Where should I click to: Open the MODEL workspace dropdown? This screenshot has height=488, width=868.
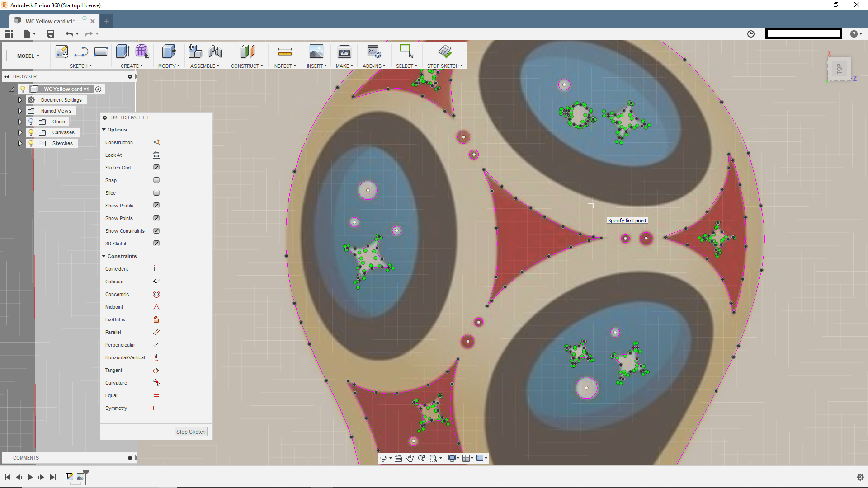28,56
